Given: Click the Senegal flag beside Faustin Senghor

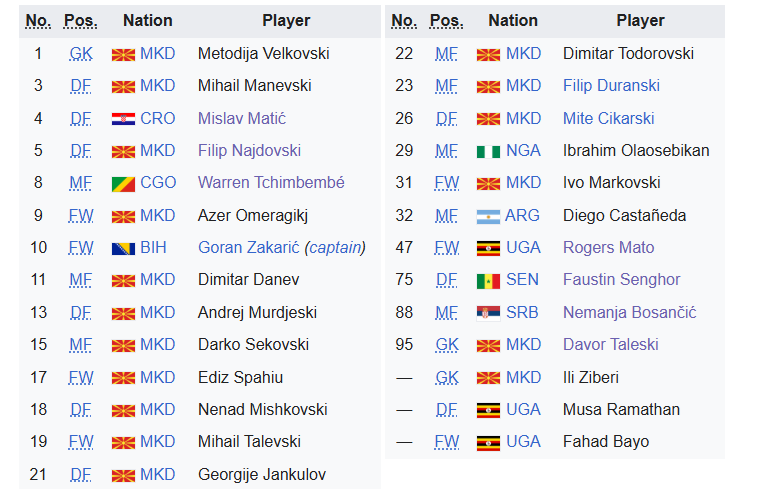Looking at the screenshot, I should point(488,281).
